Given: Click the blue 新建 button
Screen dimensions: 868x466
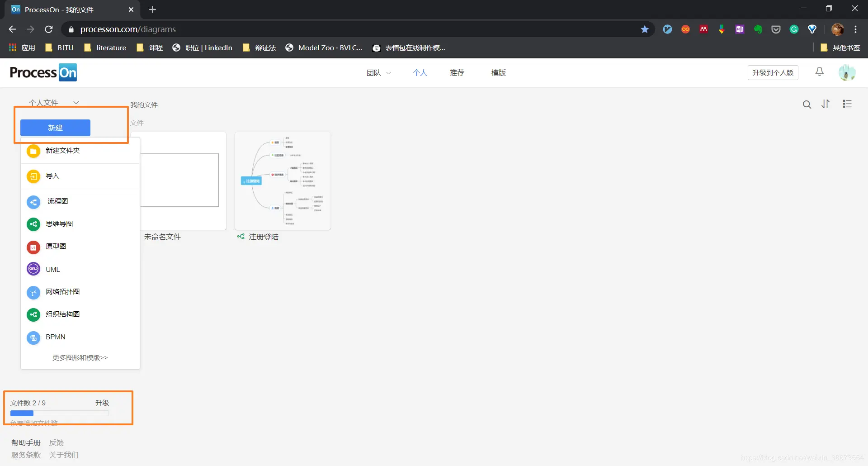Looking at the screenshot, I should pyautogui.click(x=55, y=128).
